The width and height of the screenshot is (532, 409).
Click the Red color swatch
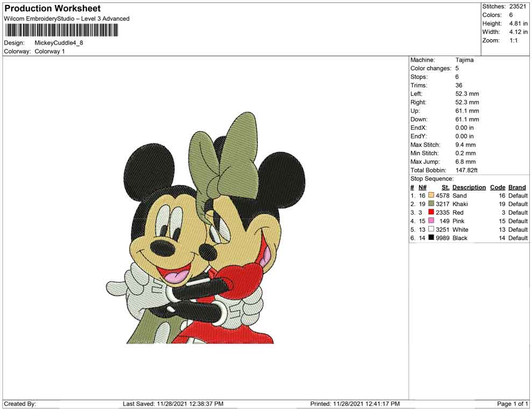click(x=431, y=212)
